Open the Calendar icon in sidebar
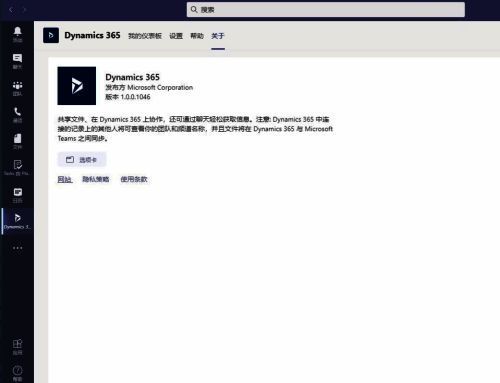Screen dimensions: 500x383 [17, 195]
